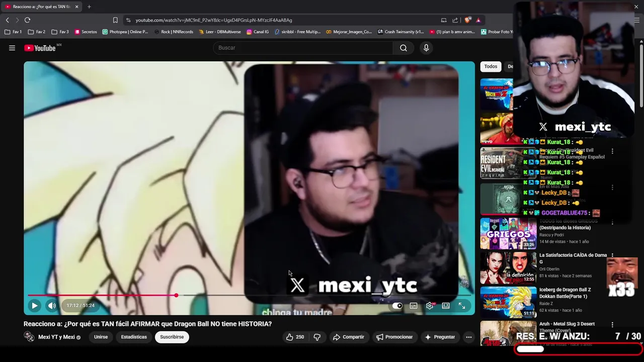Click the Preguntar button
This screenshot has width=644, height=362.
tap(440, 337)
